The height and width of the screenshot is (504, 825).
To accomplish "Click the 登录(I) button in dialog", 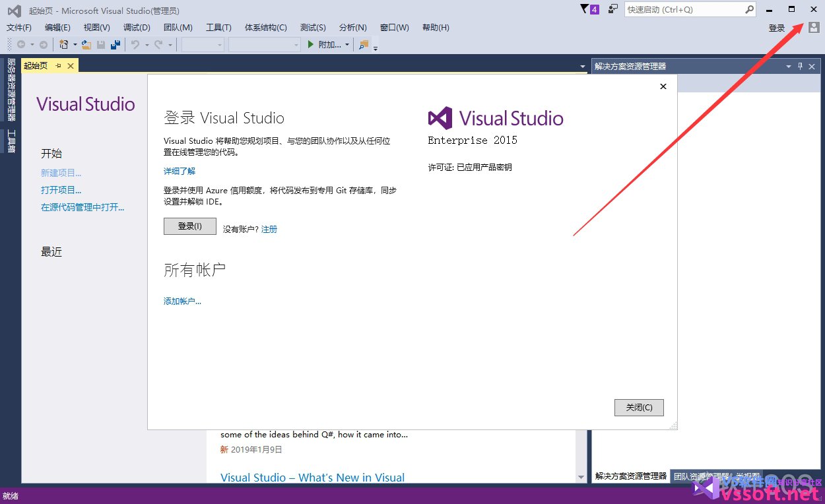I will click(x=190, y=226).
